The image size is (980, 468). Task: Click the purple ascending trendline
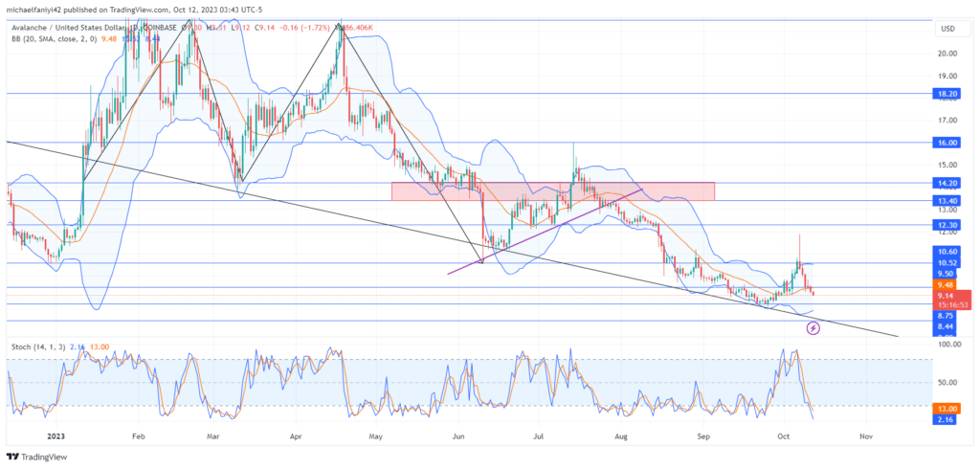[545, 232]
